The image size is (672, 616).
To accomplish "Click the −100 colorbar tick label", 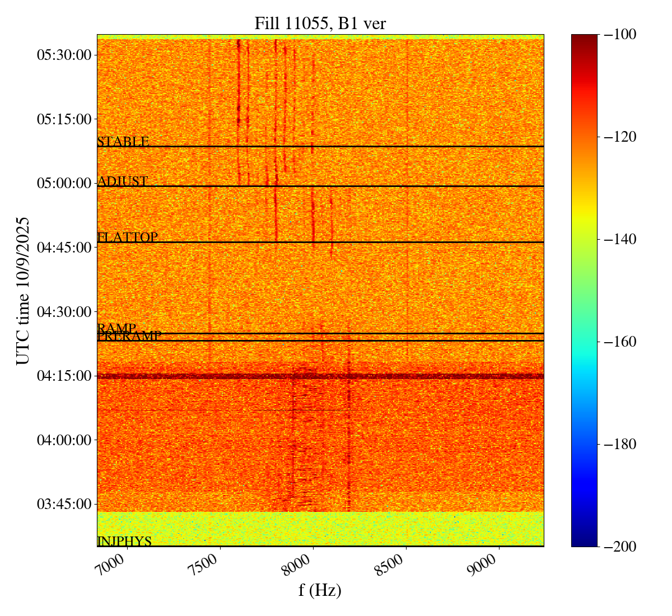I will [x=620, y=35].
